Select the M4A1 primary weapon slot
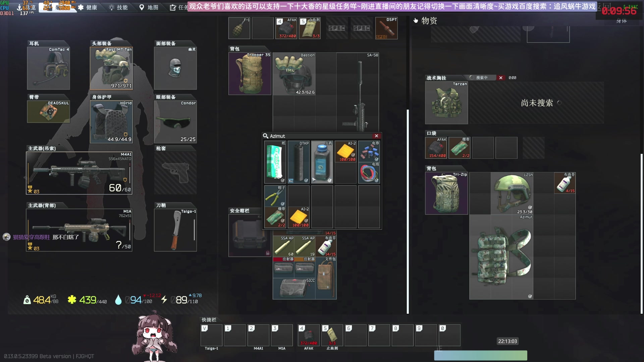The image size is (644, 362). click(x=79, y=173)
